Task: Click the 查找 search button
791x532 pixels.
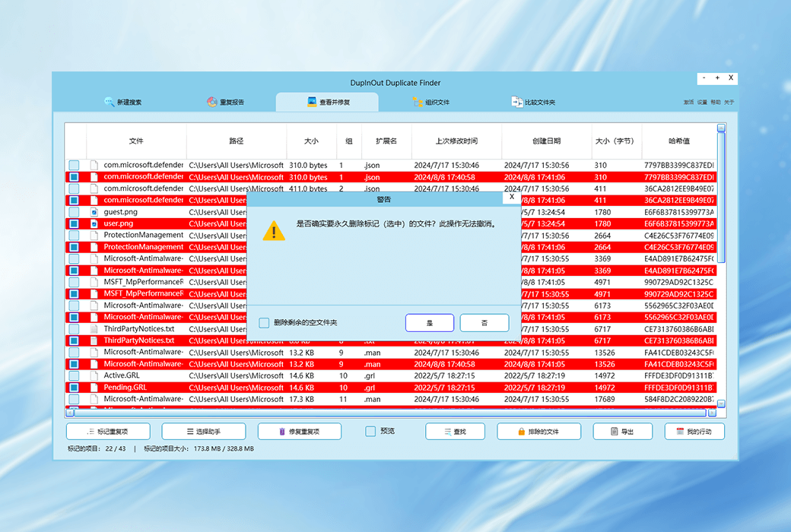Action: [x=455, y=431]
